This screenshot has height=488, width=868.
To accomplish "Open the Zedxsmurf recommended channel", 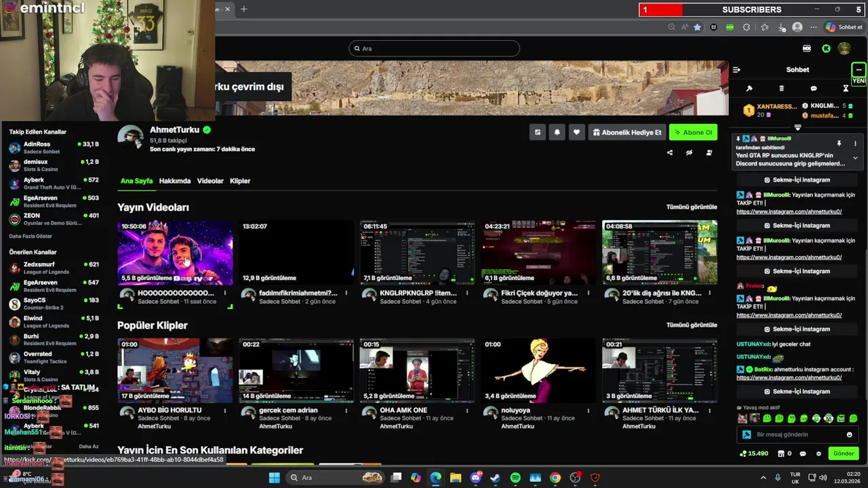I will 54,267.
